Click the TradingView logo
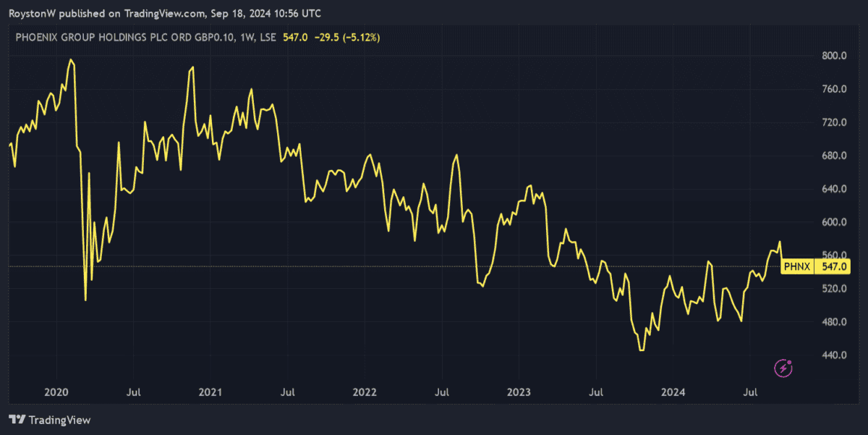Viewport: 868px width, 435px height. point(51,420)
